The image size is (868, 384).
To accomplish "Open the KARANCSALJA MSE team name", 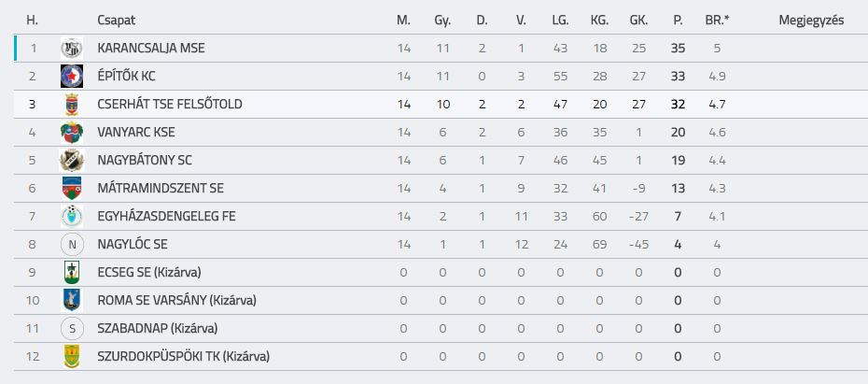I will tap(151, 49).
